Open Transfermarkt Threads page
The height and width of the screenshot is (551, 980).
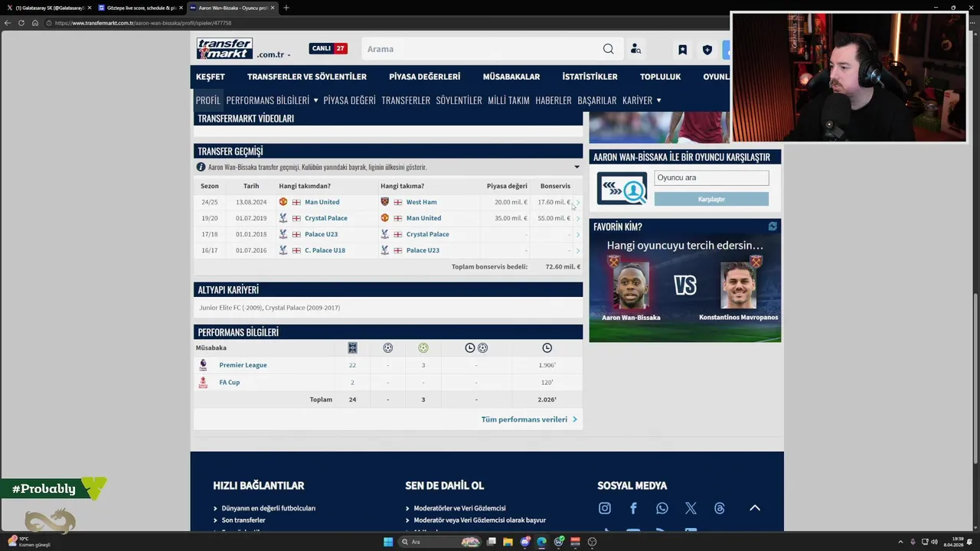coord(720,508)
